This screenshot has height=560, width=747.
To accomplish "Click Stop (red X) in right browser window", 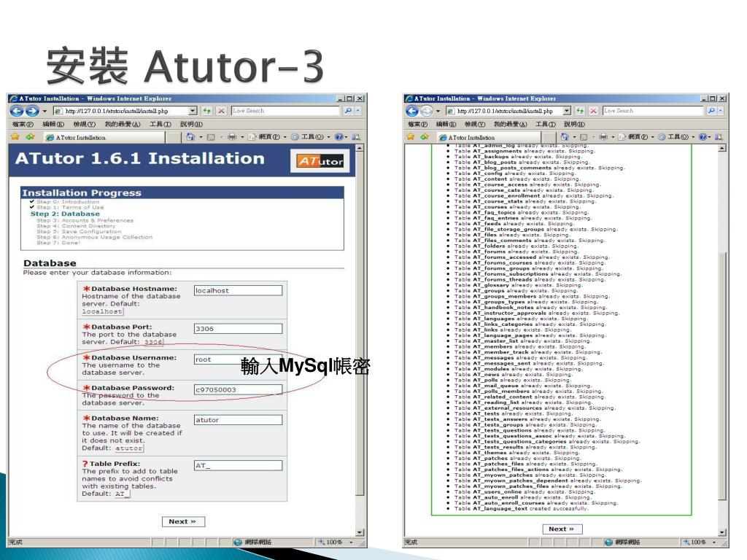I will click(x=593, y=111).
